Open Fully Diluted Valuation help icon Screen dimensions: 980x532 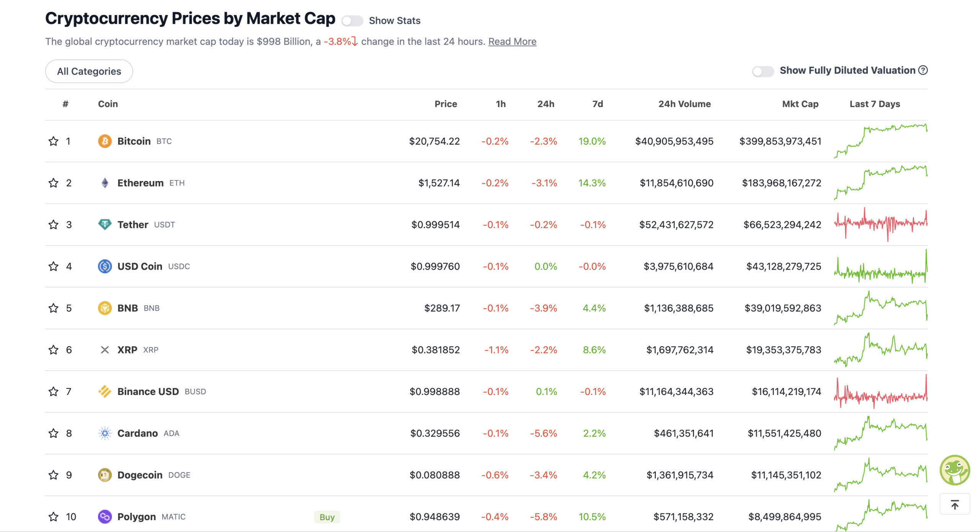(x=923, y=70)
